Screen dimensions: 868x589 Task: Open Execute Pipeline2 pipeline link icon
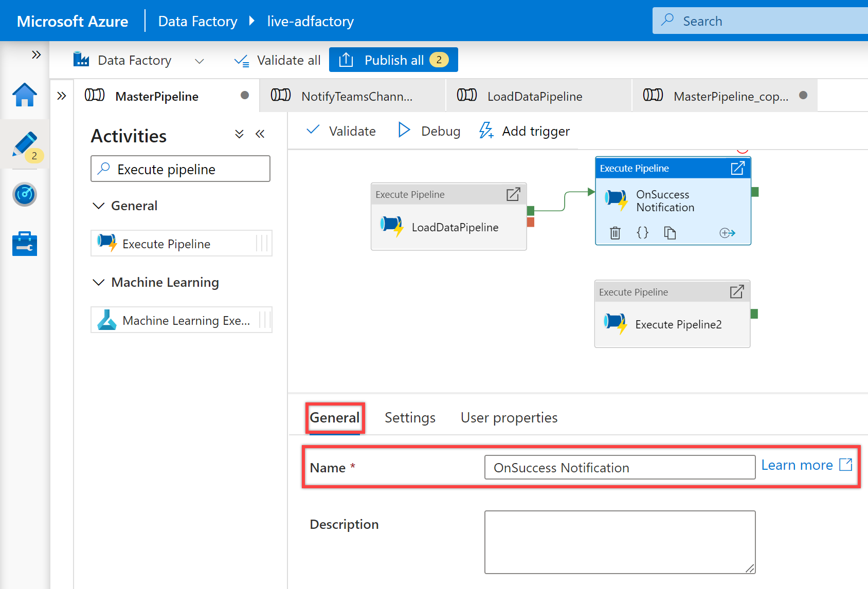tap(737, 292)
